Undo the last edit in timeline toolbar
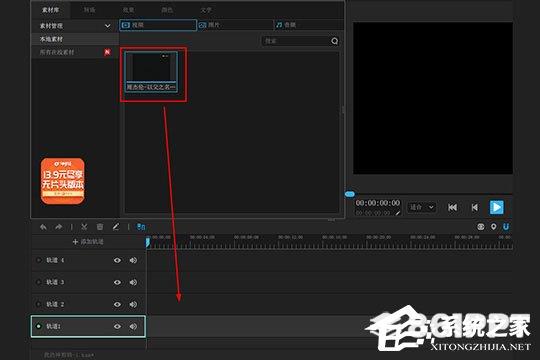540x360 pixels. tap(43, 227)
